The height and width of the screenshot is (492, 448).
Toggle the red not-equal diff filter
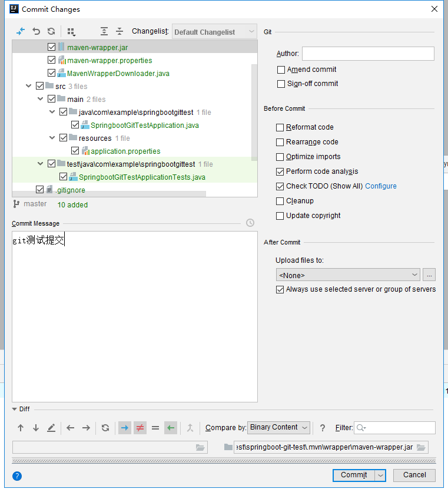pyautogui.click(x=140, y=428)
